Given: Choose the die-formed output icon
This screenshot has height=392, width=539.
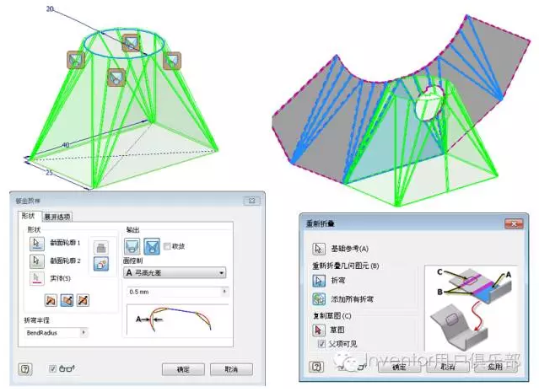Looking at the screenshot, I should click(x=132, y=246).
